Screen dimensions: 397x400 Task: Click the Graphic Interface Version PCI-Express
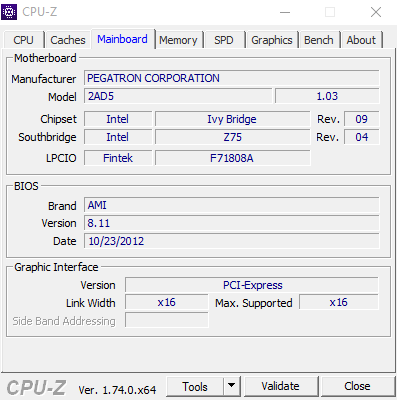252,285
